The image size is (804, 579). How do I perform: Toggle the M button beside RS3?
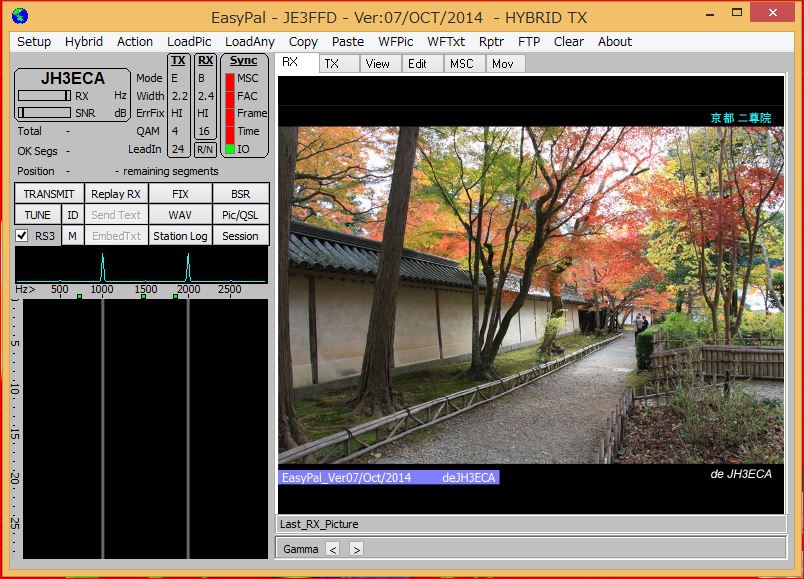point(72,236)
